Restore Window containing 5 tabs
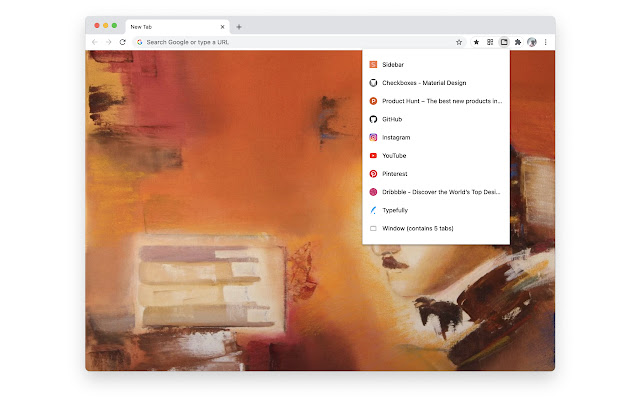Image resolution: width=640 pixels, height=400 pixels. (436, 228)
